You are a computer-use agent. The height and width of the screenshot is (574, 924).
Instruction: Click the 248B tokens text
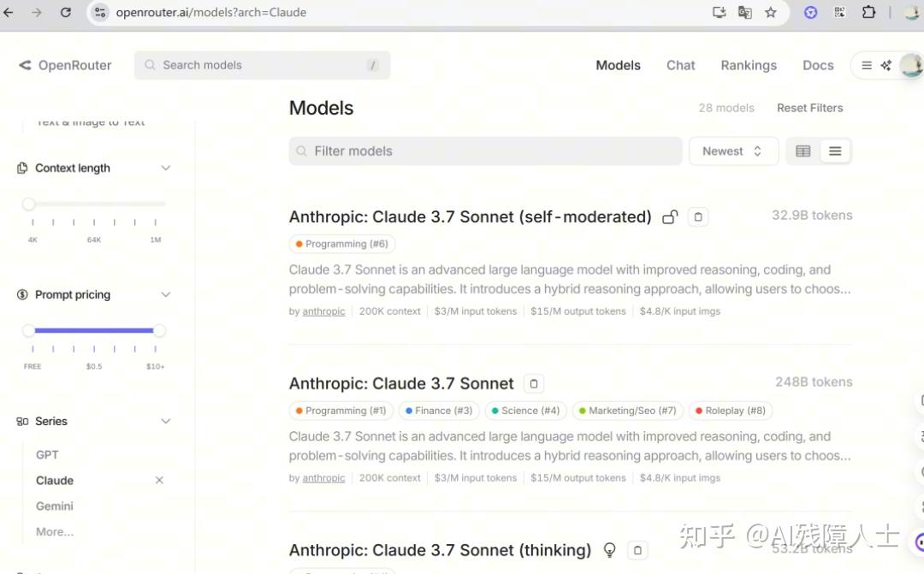tap(814, 382)
